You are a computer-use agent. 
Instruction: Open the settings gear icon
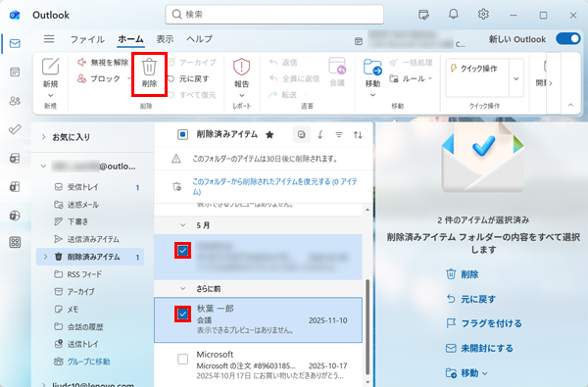point(483,15)
